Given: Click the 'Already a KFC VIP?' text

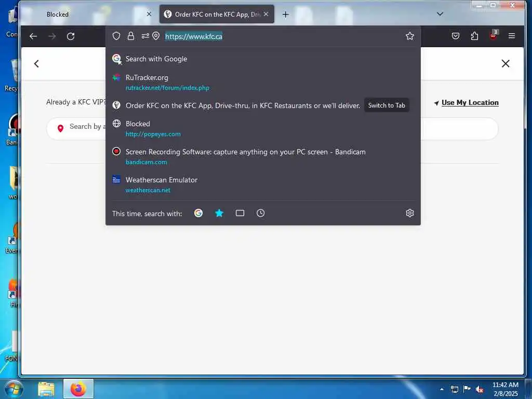Looking at the screenshot, I should tap(76, 102).
